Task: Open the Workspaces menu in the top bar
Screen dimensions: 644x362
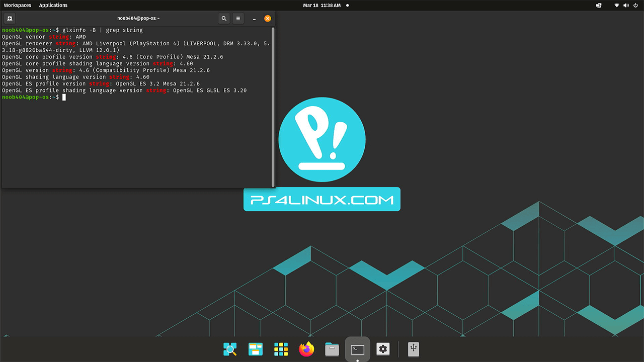Action: [x=18, y=5]
